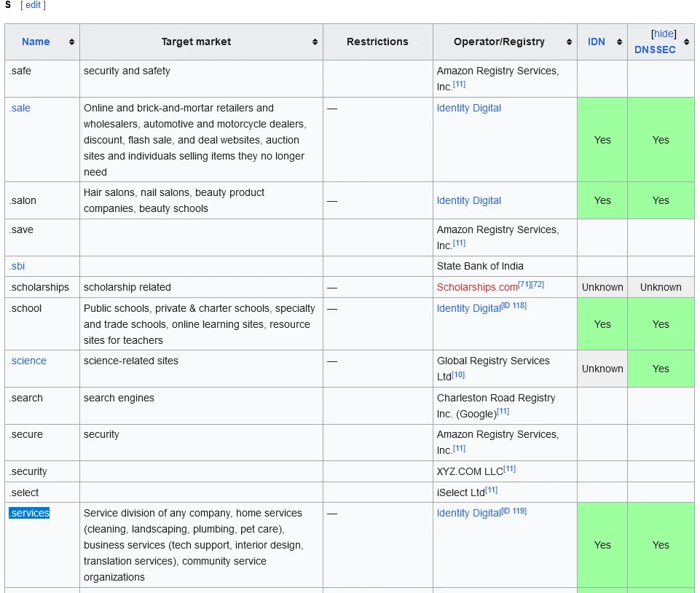The image size is (700, 593).
Task: Open footnote 10 for Global Registry Services
Action: click(458, 375)
